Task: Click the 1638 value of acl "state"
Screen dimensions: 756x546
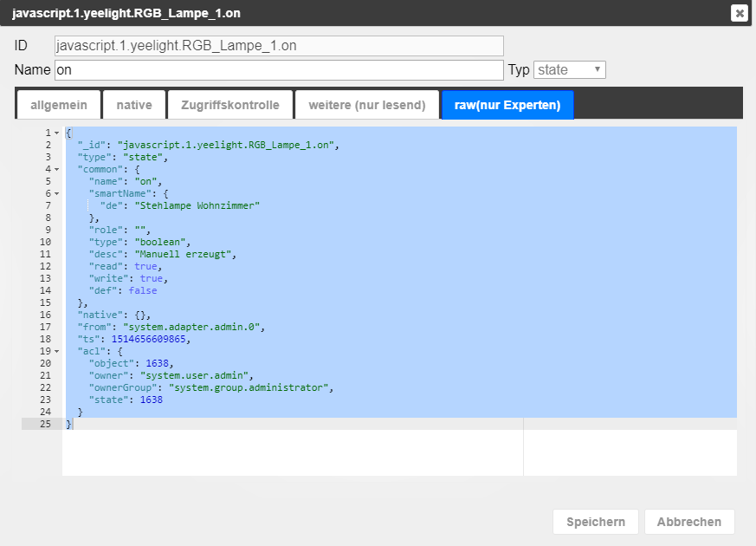Action: click(x=152, y=400)
